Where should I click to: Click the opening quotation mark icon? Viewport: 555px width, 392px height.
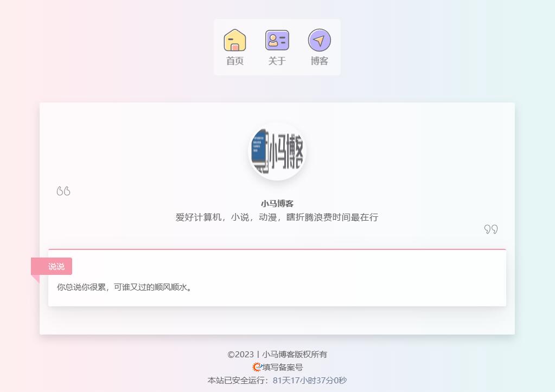(x=63, y=191)
